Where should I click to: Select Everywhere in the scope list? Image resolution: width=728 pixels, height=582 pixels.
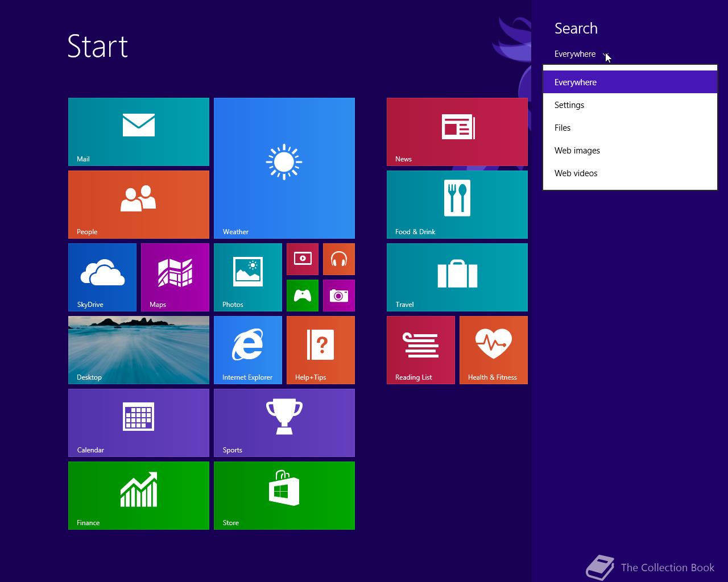click(x=630, y=82)
